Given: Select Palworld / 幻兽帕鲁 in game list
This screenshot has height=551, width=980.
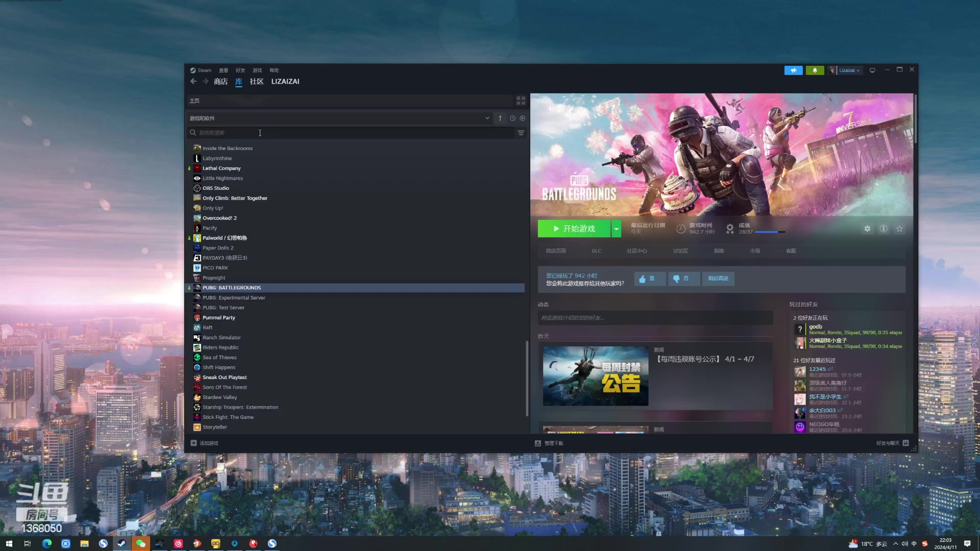Looking at the screenshot, I should tap(225, 238).
